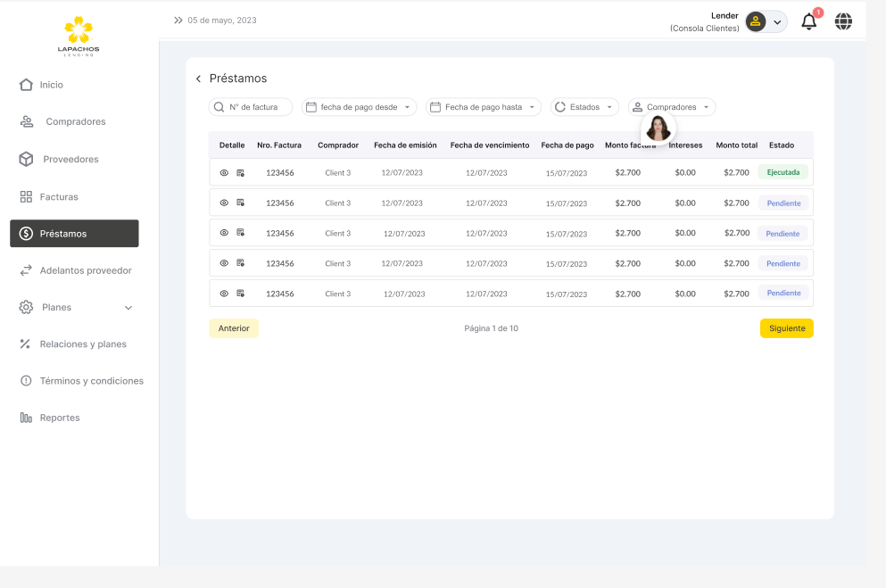
Task: Click the woman's profile avatar
Action: tap(658, 128)
